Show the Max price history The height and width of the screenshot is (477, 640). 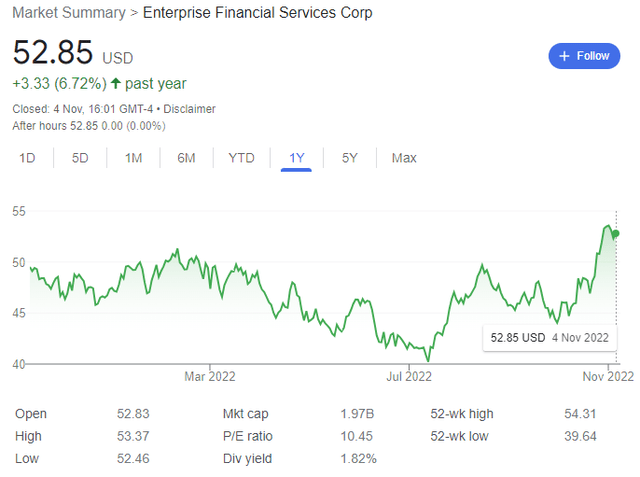click(x=404, y=158)
